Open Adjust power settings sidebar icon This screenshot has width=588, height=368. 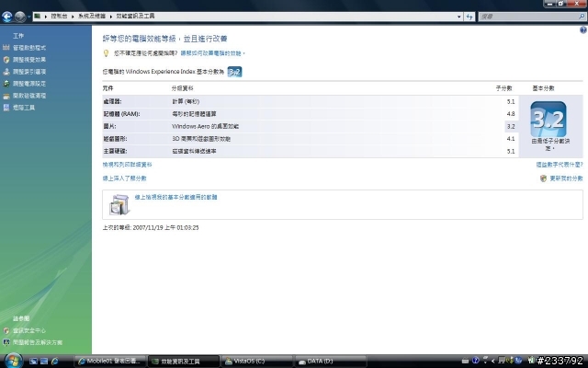pyautogui.click(x=6, y=84)
